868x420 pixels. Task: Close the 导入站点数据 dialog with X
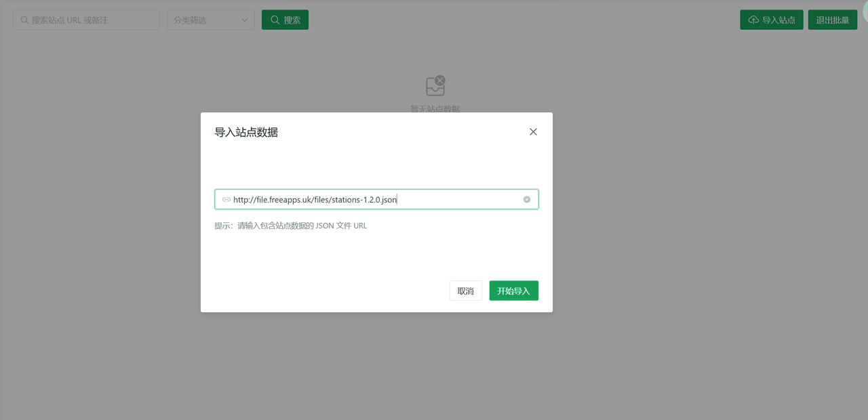[533, 132]
